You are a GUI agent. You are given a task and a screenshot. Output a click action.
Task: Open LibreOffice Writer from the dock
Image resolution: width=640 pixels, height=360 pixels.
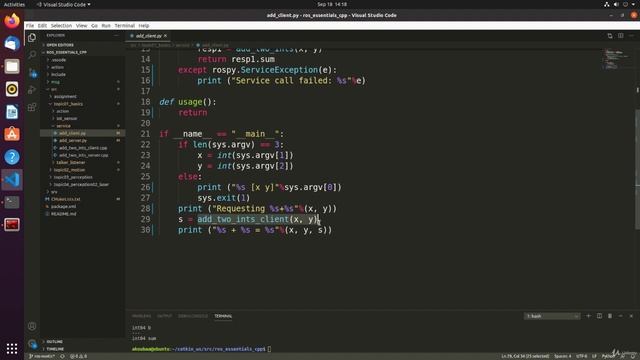pos(12,111)
